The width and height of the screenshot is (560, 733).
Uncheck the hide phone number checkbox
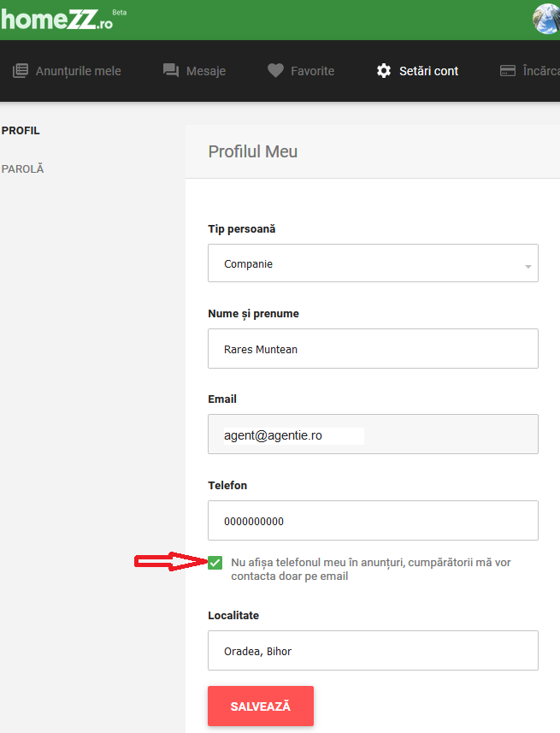[215, 563]
